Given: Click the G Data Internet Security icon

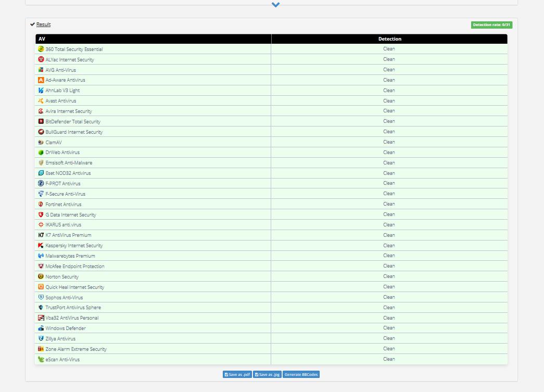Looking at the screenshot, I should (x=41, y=214).
